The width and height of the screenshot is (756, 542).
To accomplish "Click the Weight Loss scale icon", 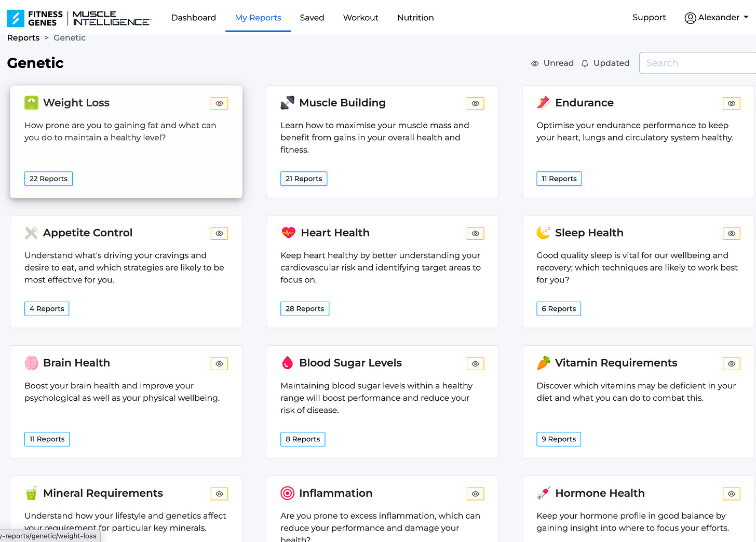I will click(31, 102).
